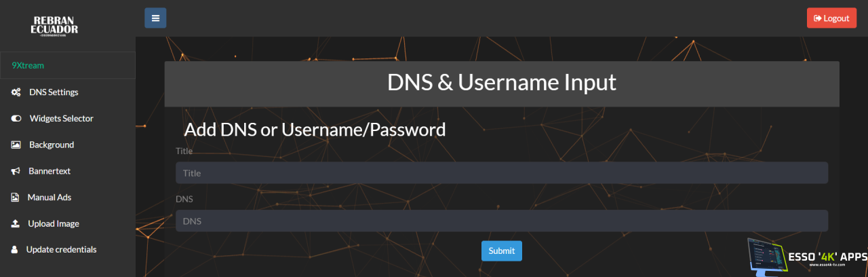Click the Widgets Selector toggle icon
Viewport: 868px width, 277px height.
tap(16, 119)
